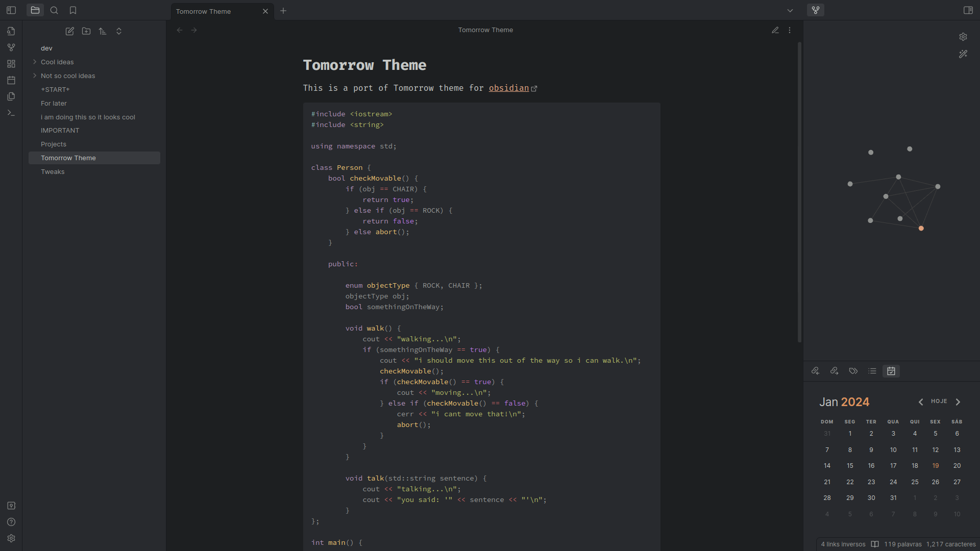
Task: Open the IMPORTANT note
Action: point(94,130)
